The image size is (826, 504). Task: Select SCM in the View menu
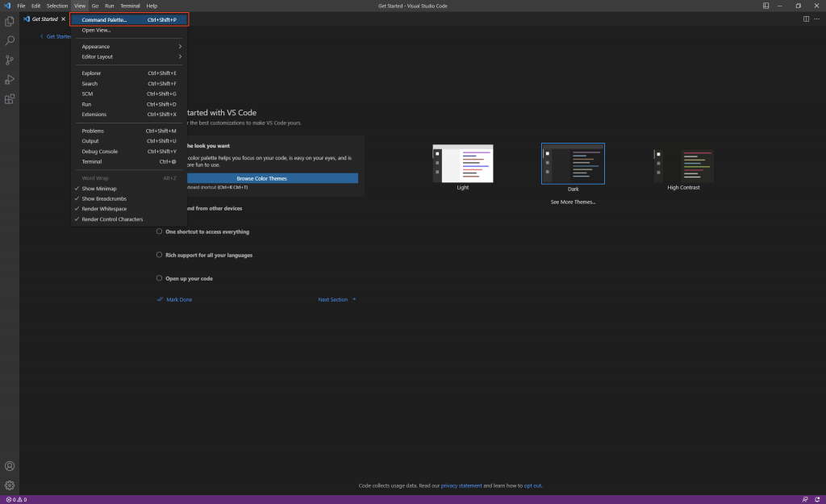tap(129, 94)
